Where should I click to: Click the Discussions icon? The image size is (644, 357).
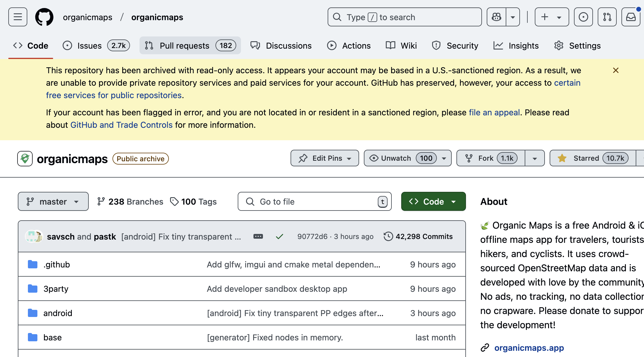pos(255,46)
